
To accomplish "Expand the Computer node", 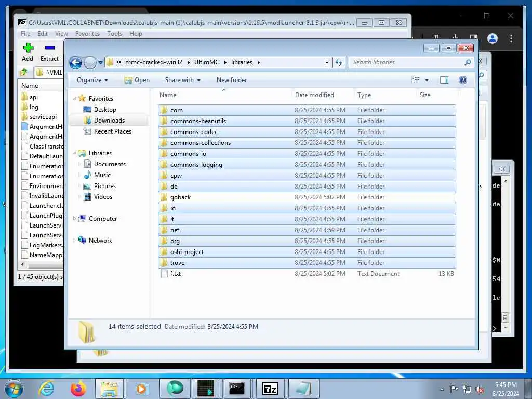I will coord(74,219).
